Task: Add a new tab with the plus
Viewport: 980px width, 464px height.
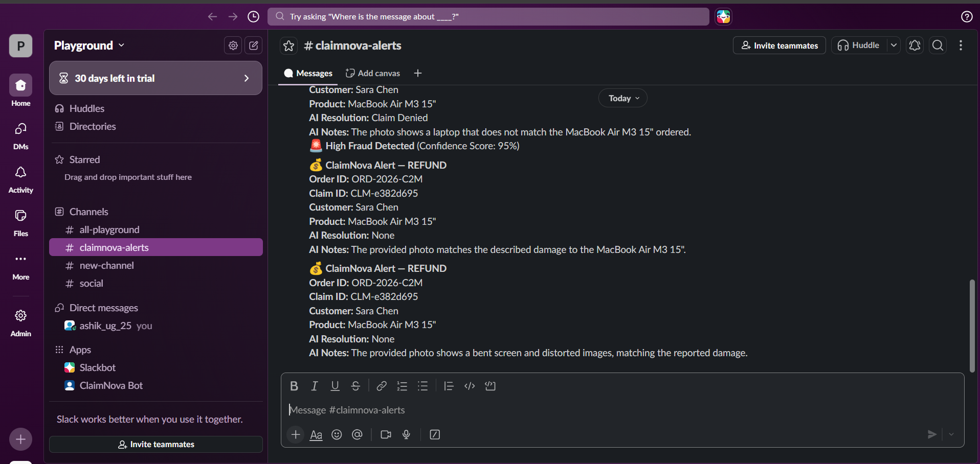Action: point(418,73)
